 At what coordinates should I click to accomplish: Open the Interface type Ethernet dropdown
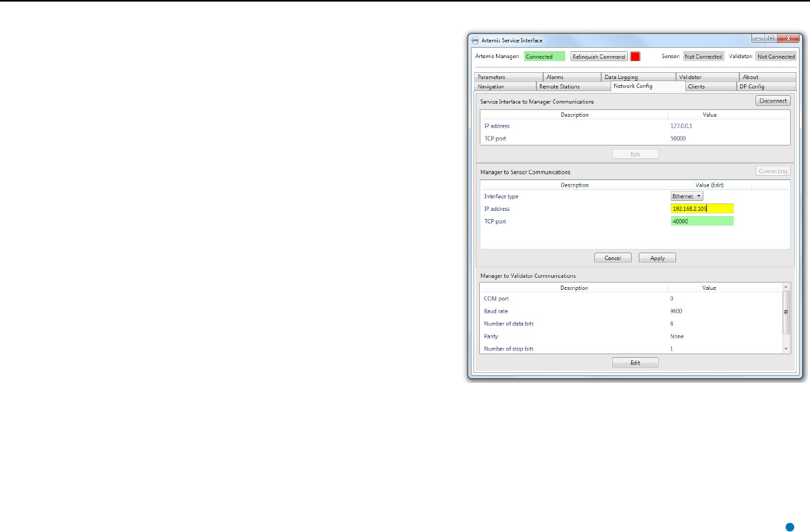pos(687,196)
